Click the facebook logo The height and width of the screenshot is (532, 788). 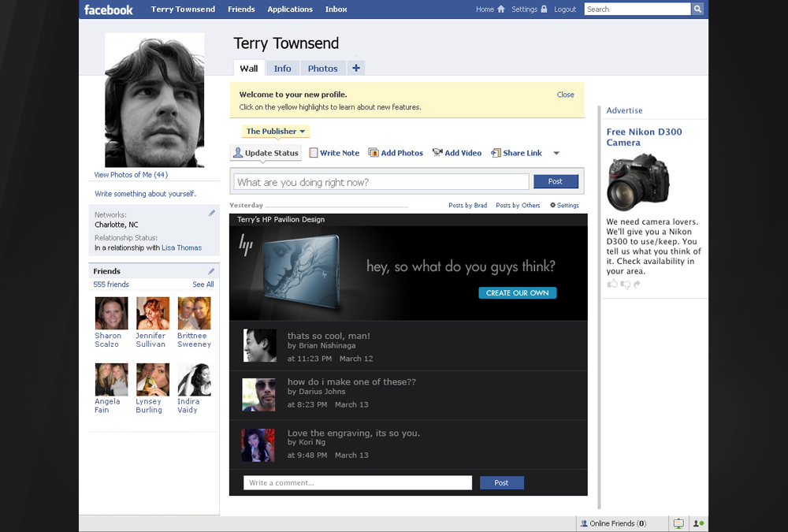point(109,9)
